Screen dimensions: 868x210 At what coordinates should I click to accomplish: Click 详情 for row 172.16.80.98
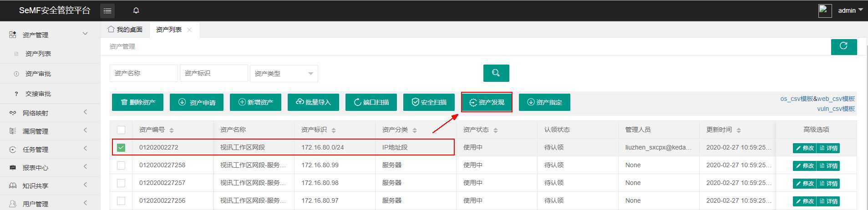[x=828, y=184]
